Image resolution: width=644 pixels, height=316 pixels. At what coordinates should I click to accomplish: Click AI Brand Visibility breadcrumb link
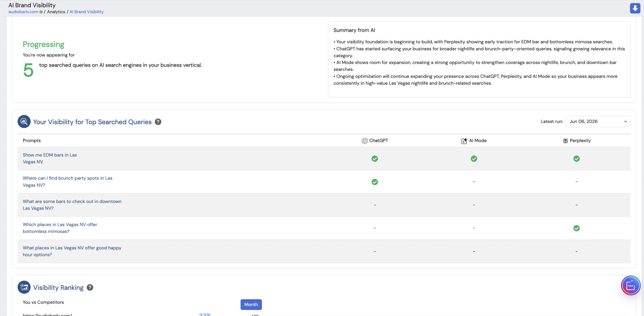(x=87, y=12)
